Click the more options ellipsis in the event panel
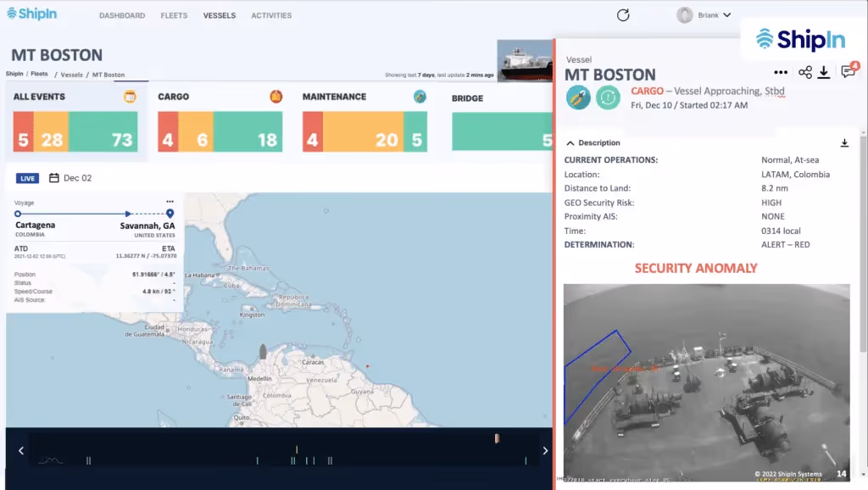Screen dimensions: 868x490 [x=782, y=72]
